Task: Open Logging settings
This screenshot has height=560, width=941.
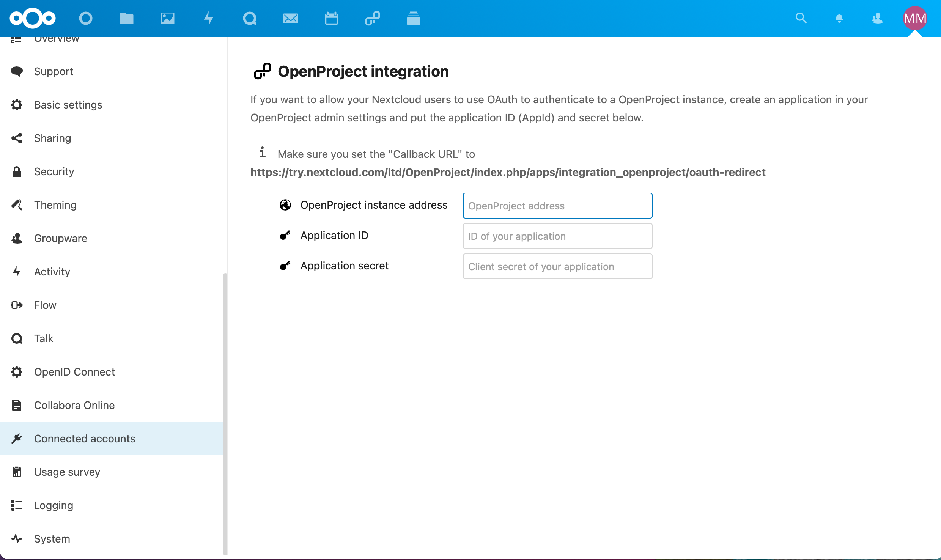Action: point(112,505)
